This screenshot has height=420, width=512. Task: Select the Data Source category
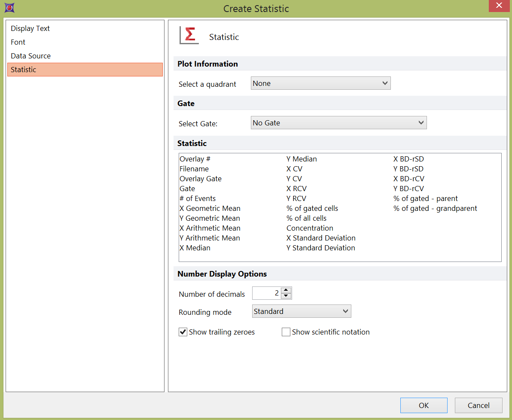pyautogui.click(x=31, y=56)
